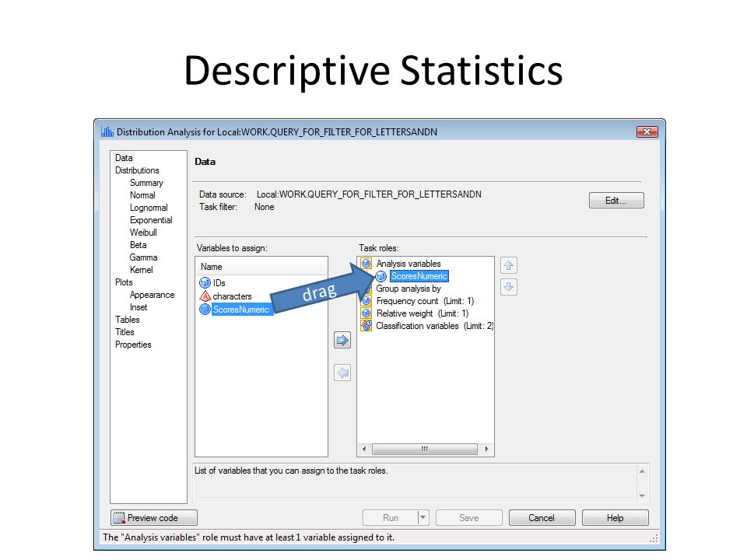Click Task roles scroll right arrow

(x=486, y=449)
